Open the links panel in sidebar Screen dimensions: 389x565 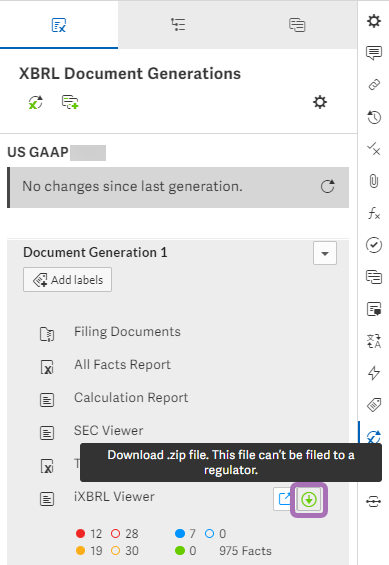coord(374,85)
